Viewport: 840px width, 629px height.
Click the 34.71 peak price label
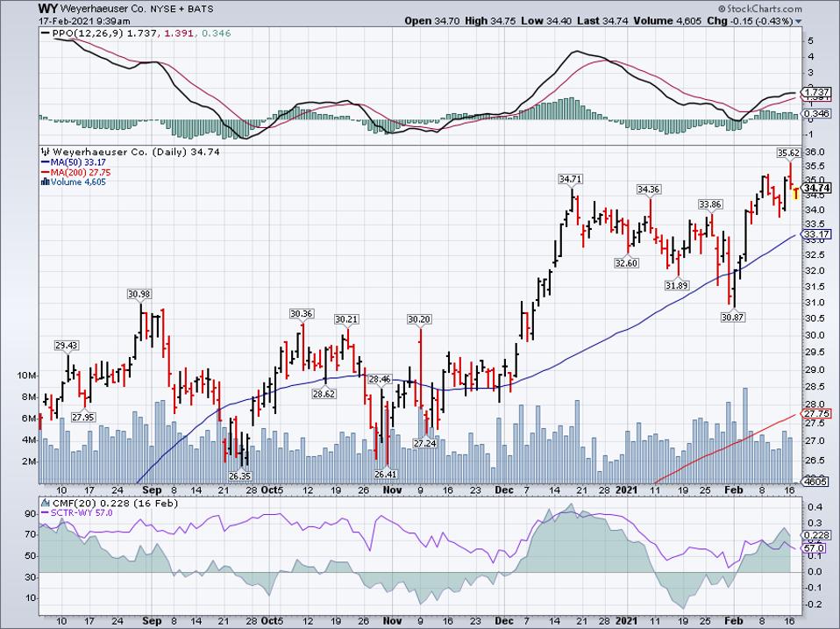click(x=570, y=179)
